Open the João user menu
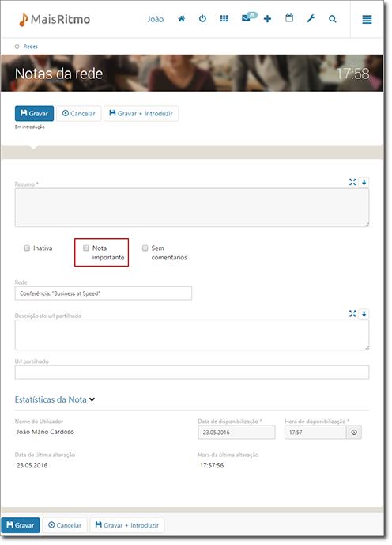 [155, 19]
